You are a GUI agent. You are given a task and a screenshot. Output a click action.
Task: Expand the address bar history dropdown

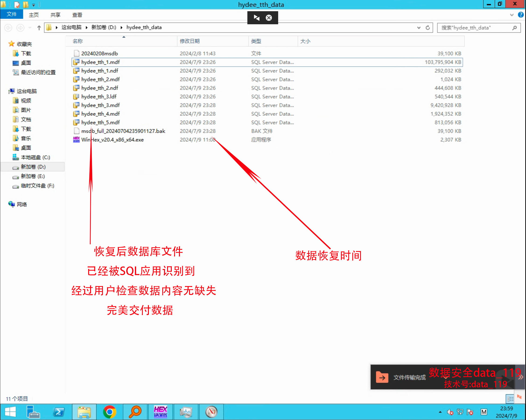point(419,28)
